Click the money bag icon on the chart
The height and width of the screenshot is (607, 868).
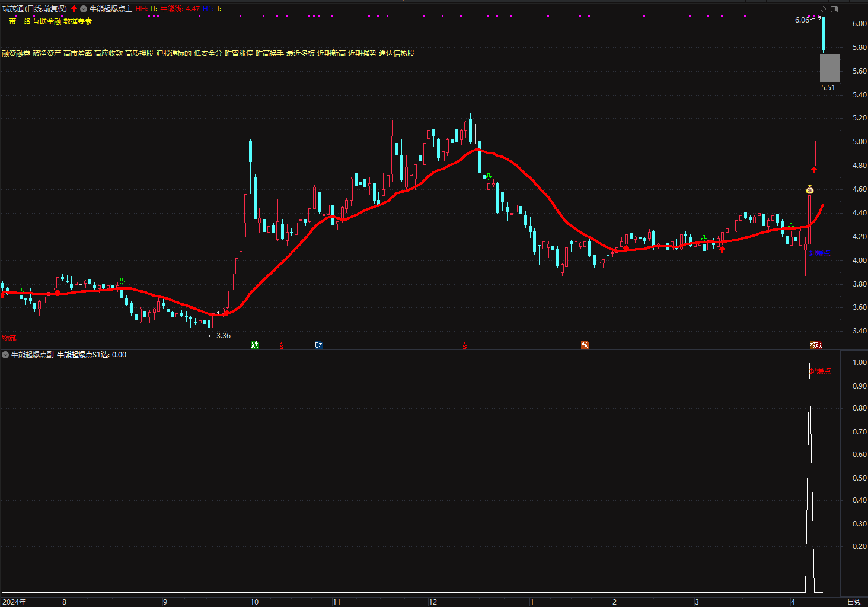pos(810,190)
